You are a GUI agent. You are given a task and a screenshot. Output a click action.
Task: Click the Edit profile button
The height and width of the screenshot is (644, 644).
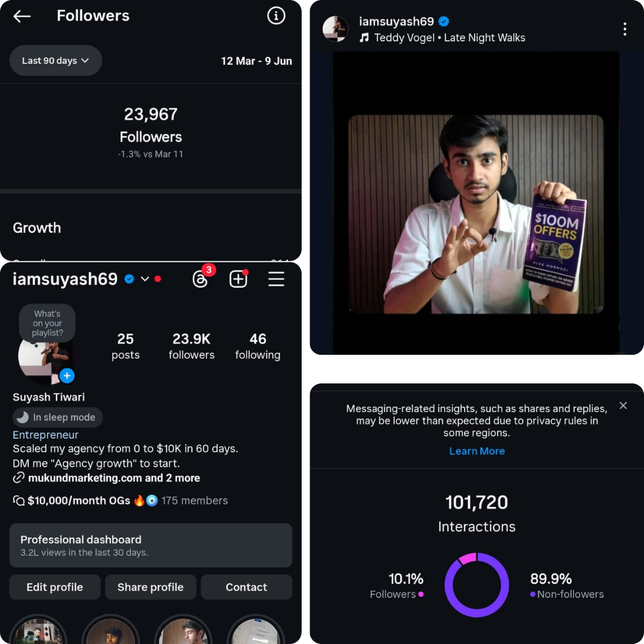click(55, 587)
